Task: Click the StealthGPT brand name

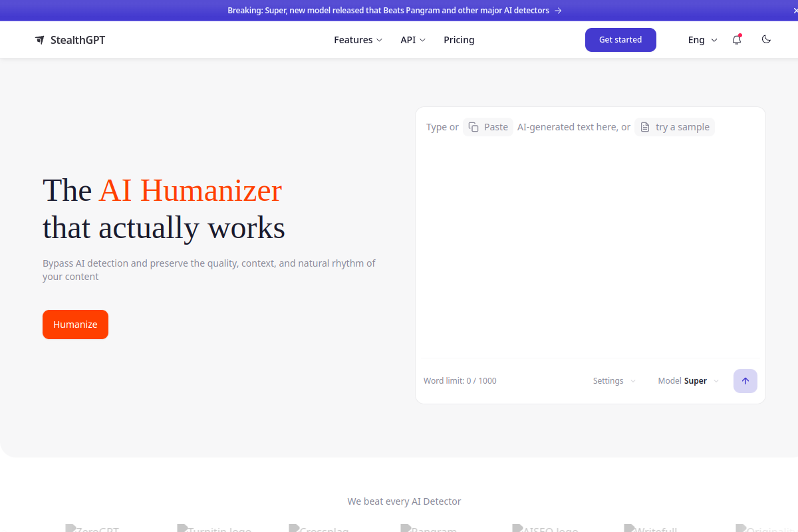Action: tap(78, 40)
